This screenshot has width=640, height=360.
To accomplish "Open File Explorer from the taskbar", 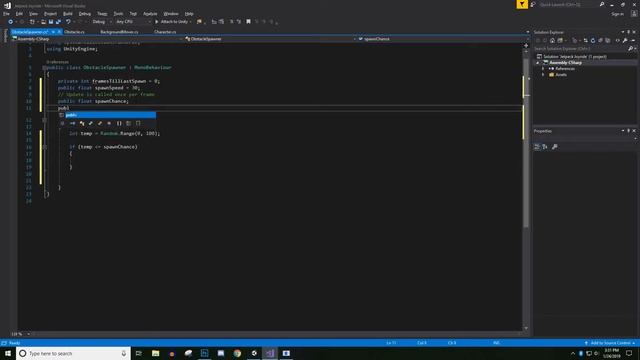I will coord(156,353).
